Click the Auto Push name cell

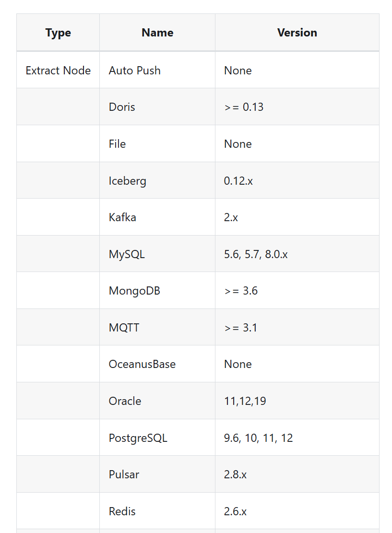click(x=135, y=71)
